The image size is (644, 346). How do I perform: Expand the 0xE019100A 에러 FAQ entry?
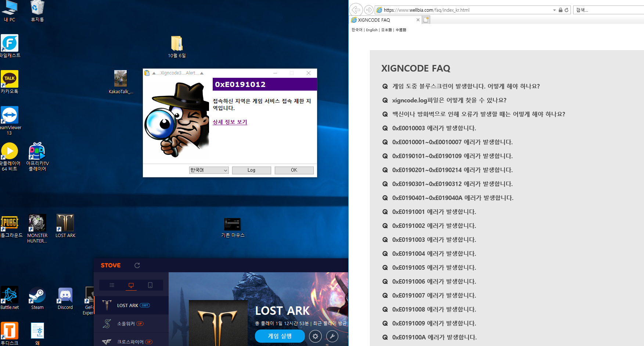click(434, 337)
